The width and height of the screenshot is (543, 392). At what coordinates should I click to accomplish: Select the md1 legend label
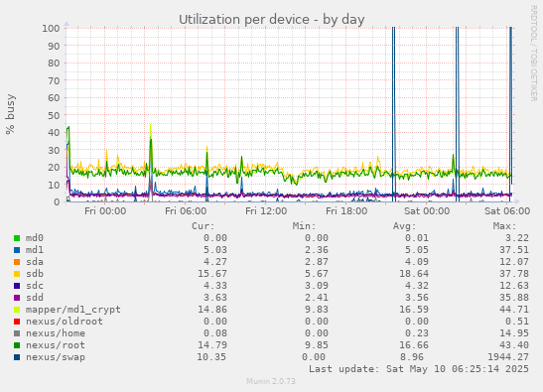35,250
